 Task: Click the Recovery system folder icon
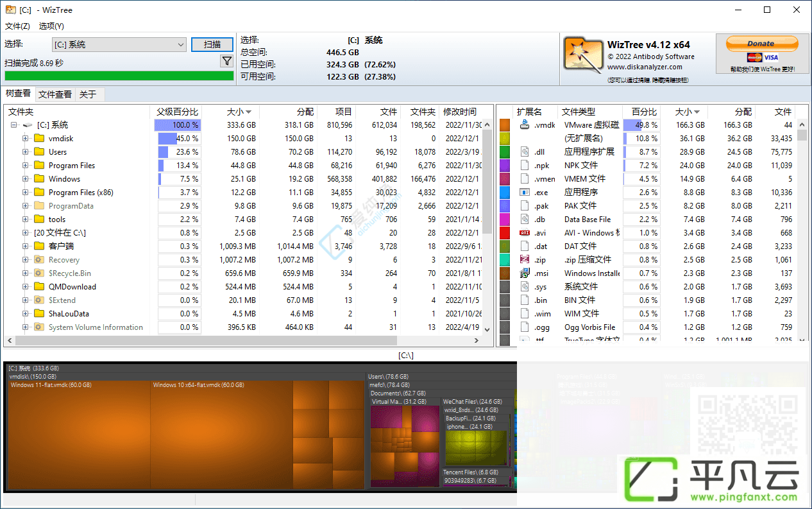click(x=38, y=260)
